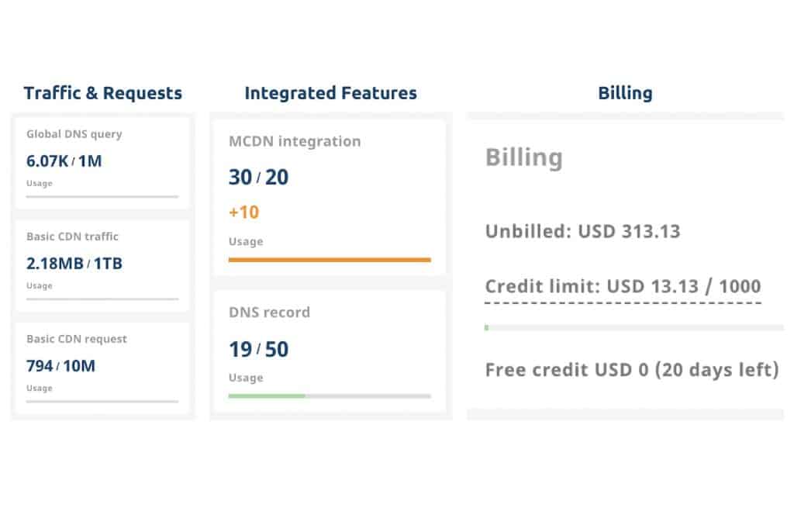Click the gray Billing panel title

(x=523, y=157)
